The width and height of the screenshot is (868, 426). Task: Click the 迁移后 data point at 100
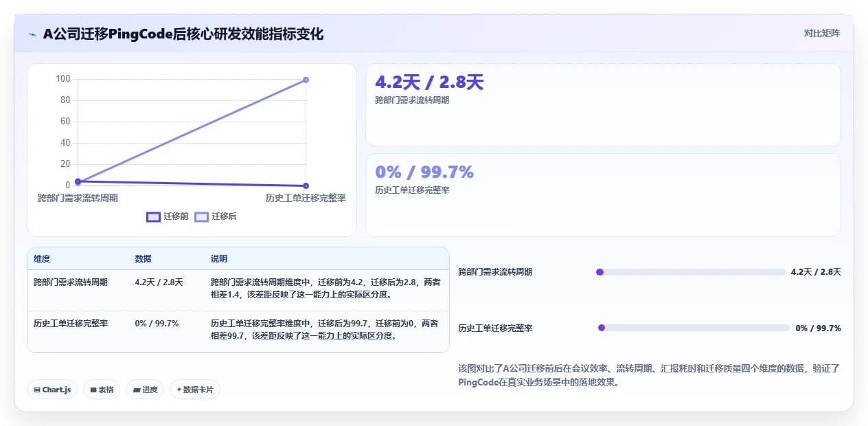point(306,80)
